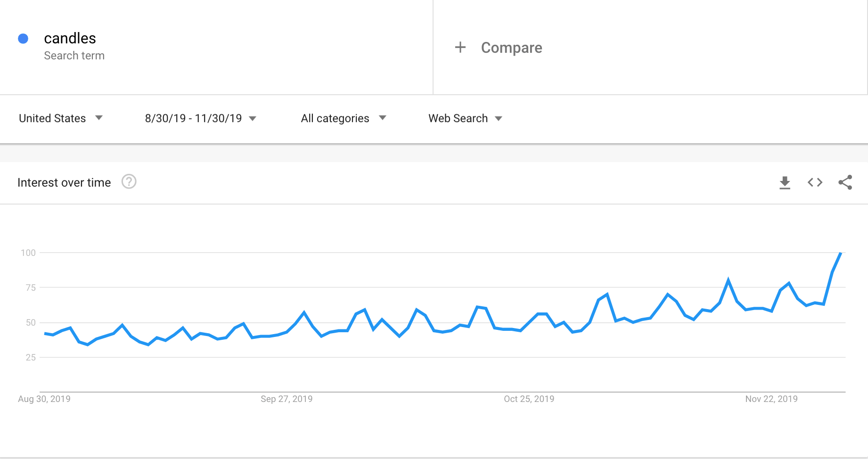Viewport: 868px width, 459px height.
Task: Click the Interest over time heading
Action: coord(64,182)
